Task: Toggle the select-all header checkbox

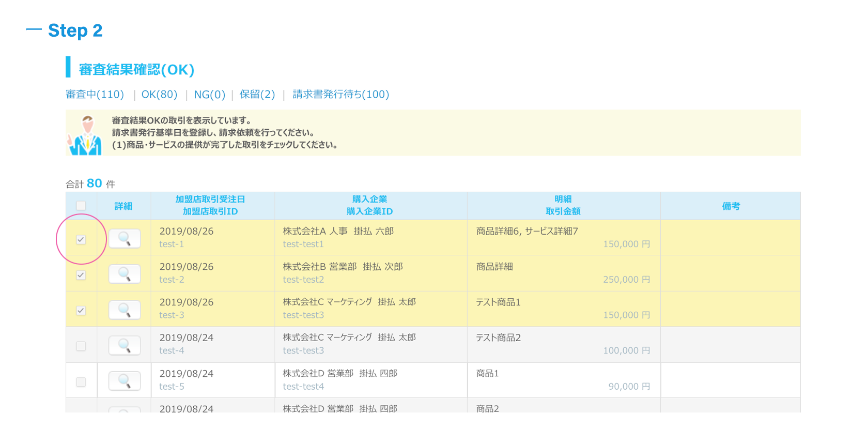Action: pyautogui.click(x=81, y=206)
